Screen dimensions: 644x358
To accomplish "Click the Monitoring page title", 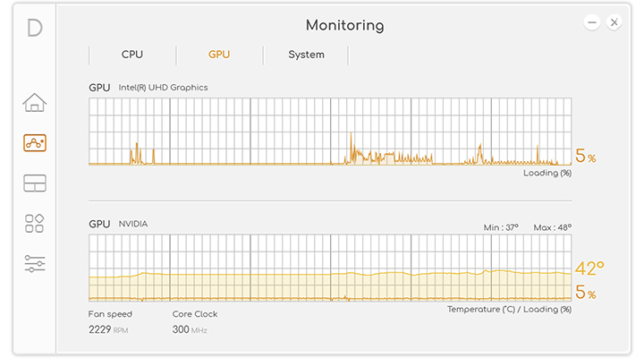I will click(x=344, y=25).
